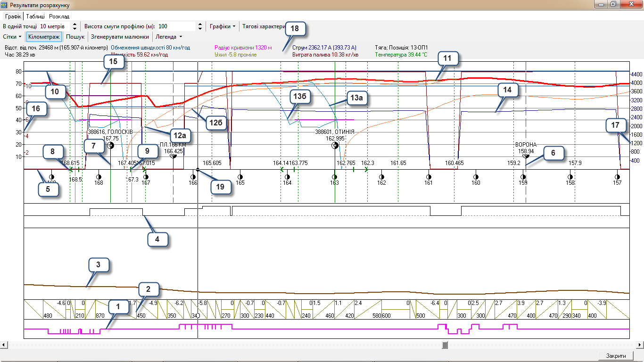Open the Розклад tab
The image size is (644, 362).
[59, 16]
